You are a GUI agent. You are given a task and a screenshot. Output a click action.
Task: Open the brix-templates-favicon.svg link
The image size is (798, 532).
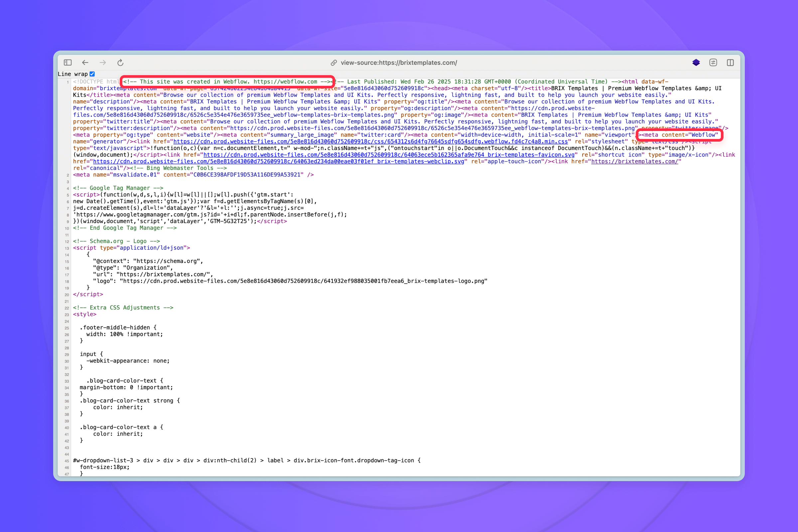click(x=389, y=155)
